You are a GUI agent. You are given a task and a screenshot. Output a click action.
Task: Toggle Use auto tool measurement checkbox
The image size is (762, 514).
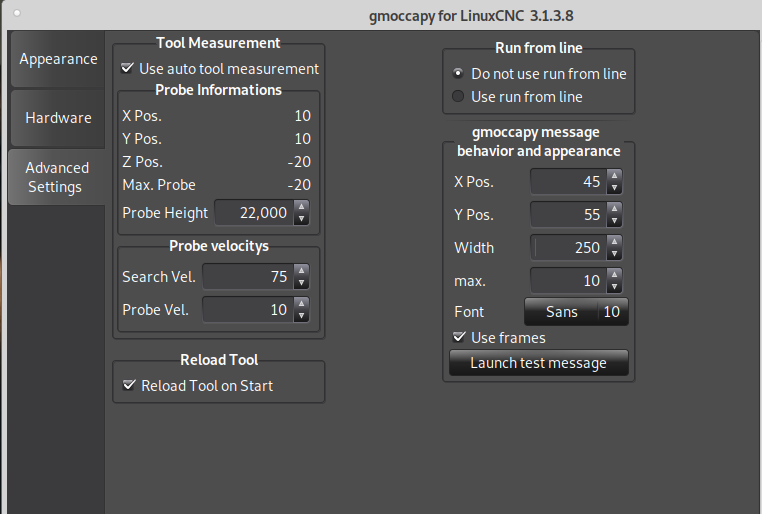pyautogui.click(x=127, y=68)
